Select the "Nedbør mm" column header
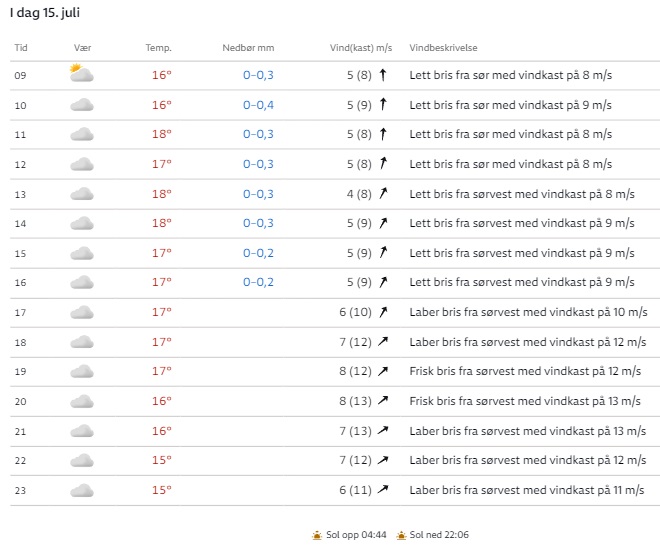 point(248,48)
